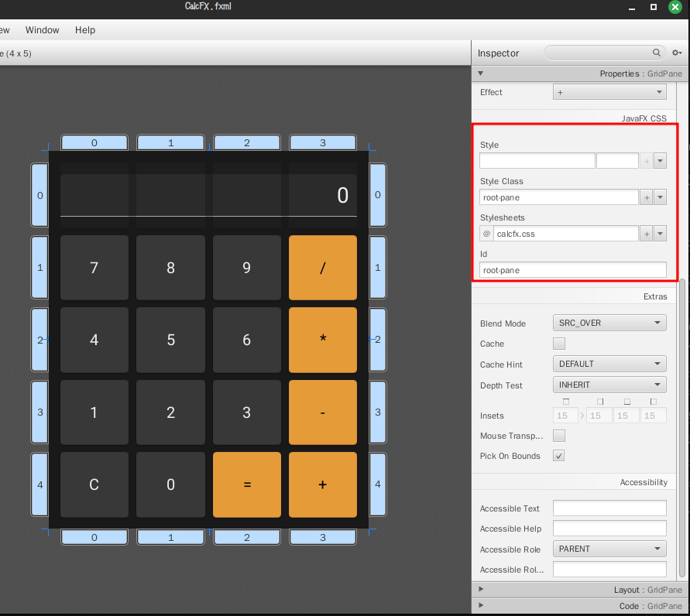
Task: Open the Depth Test INHERIT dropdown
Action: click(x=609, y=385)
